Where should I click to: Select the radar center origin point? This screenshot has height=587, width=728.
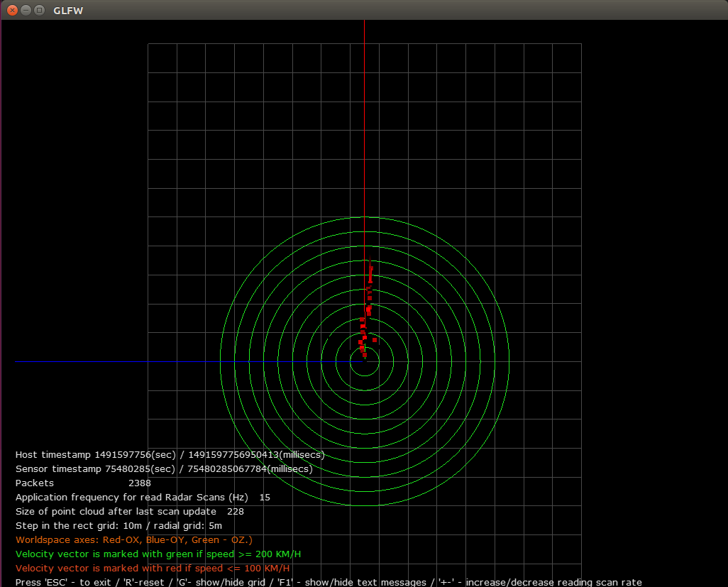point(364,361)
